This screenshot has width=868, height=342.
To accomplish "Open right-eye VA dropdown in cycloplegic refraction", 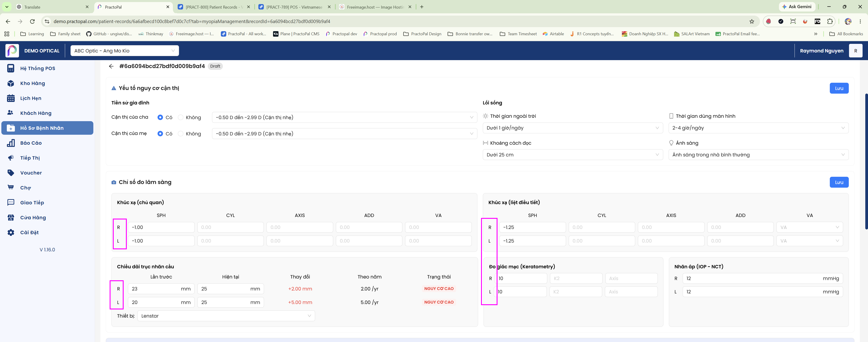I will 809,227.
